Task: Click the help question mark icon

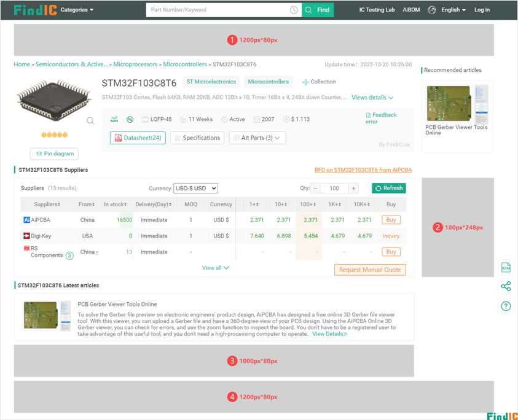Action: tap(506, 306)
